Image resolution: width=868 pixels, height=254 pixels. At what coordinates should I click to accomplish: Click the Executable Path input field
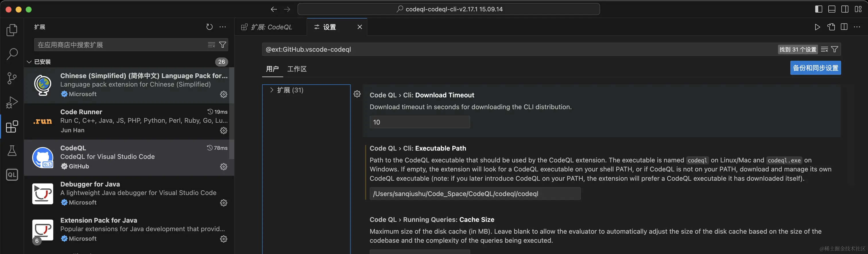[x=475, y=194]
